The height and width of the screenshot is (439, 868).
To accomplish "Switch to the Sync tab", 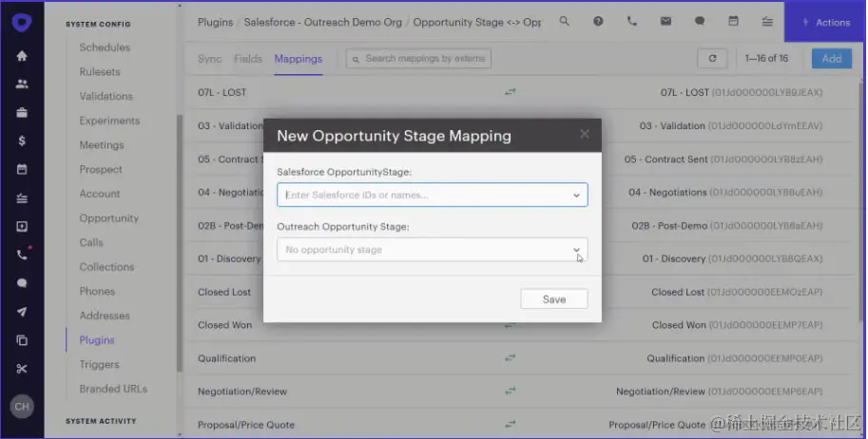I will point(209,59).
